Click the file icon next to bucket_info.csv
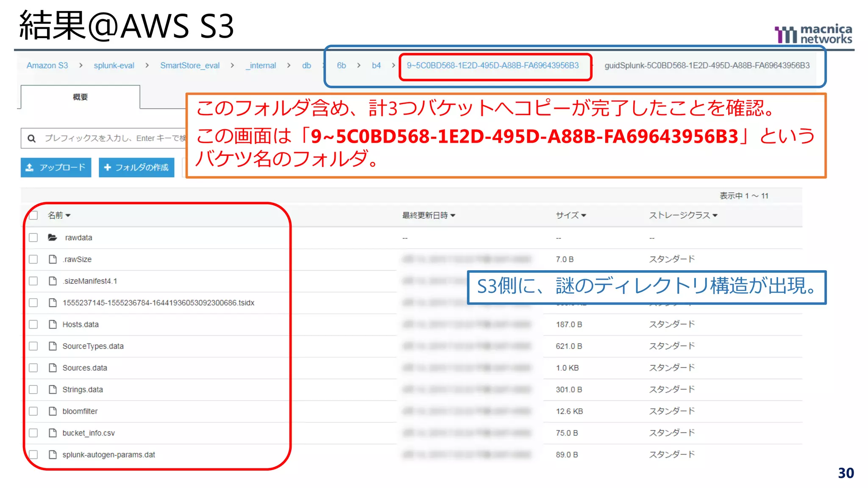Viewport: 868px width, 488px height. tap(53, 433)
